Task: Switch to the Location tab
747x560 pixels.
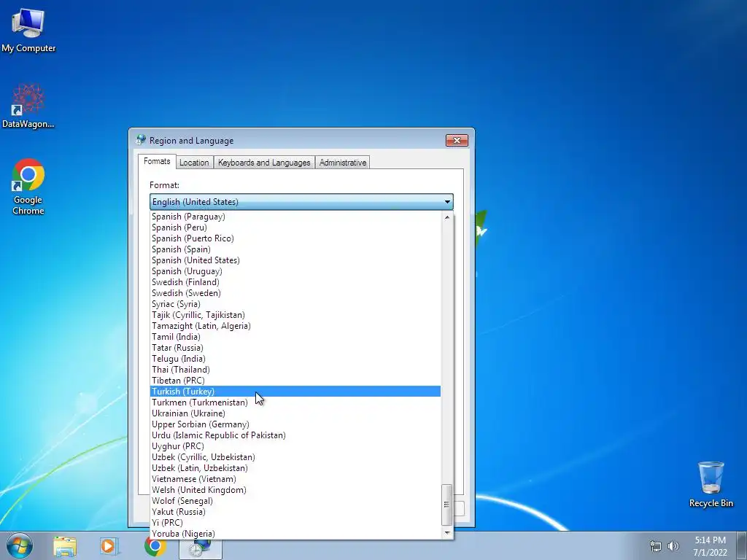Action: (x=194, y=163)
